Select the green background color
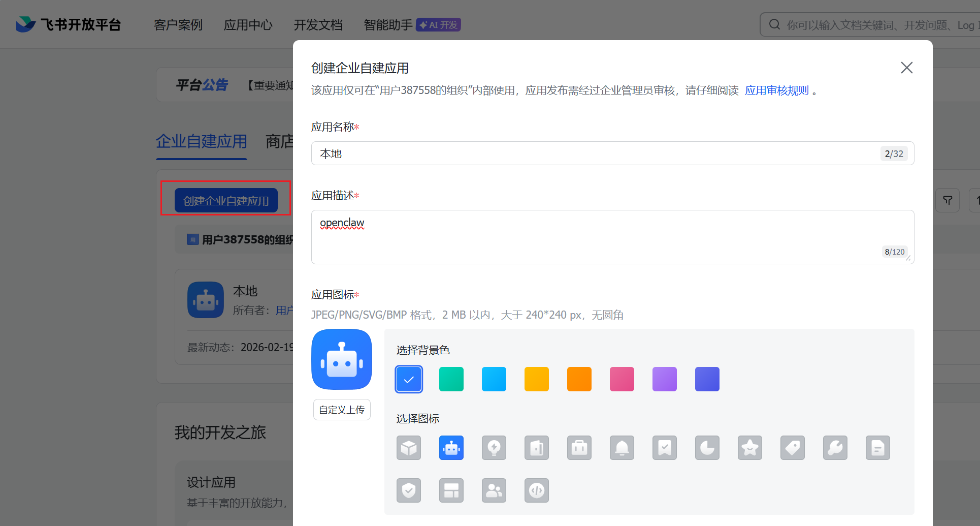Viewport: 980px width, 526px height. (451, 379)
